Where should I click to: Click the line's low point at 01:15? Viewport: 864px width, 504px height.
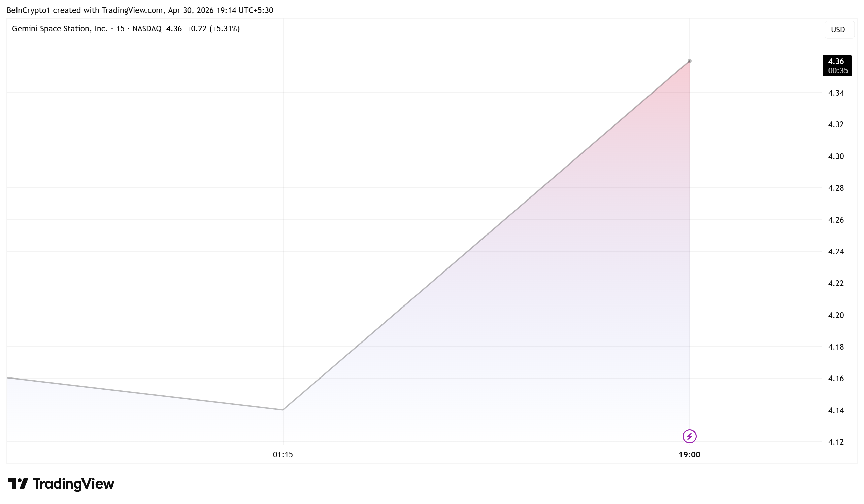(x=283, y=409)
